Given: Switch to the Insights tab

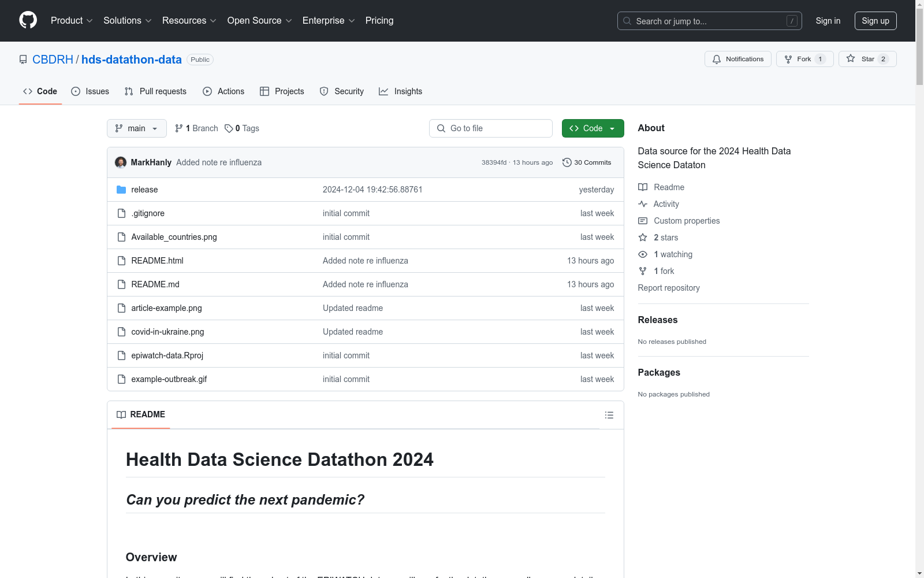Looking at the screenshot, I should point(400,91).
